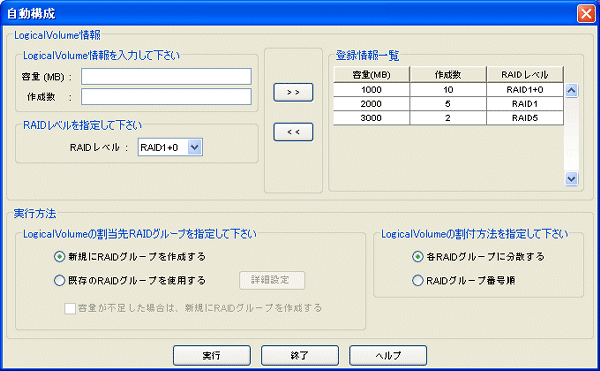Click the RAID5 cell in list
The width and height of the screenshot is (600, 371).
tap(525, 118)
